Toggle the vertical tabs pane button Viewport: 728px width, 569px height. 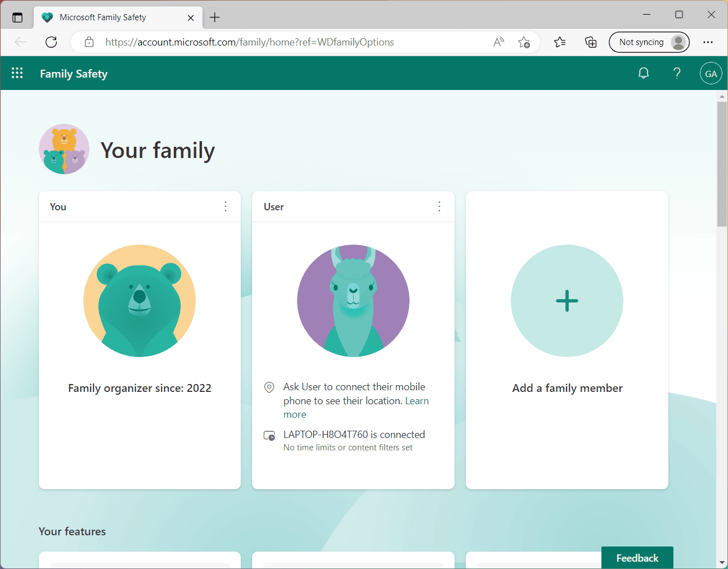coord(17,17)
